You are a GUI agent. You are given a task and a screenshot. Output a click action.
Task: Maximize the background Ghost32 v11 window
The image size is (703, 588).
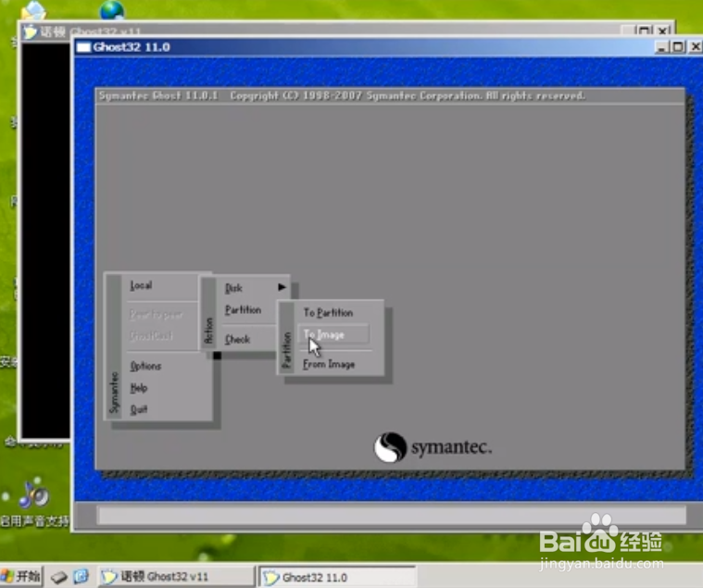pos(644,31)
